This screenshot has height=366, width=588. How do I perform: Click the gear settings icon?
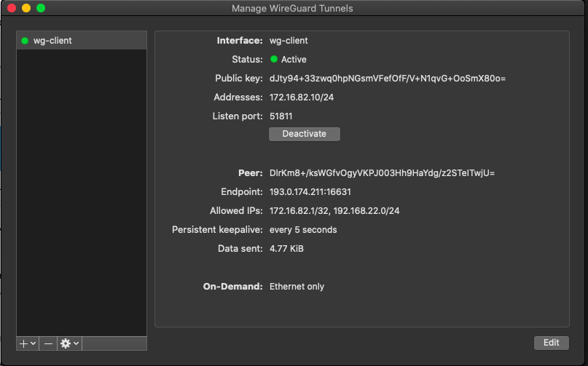66,343
